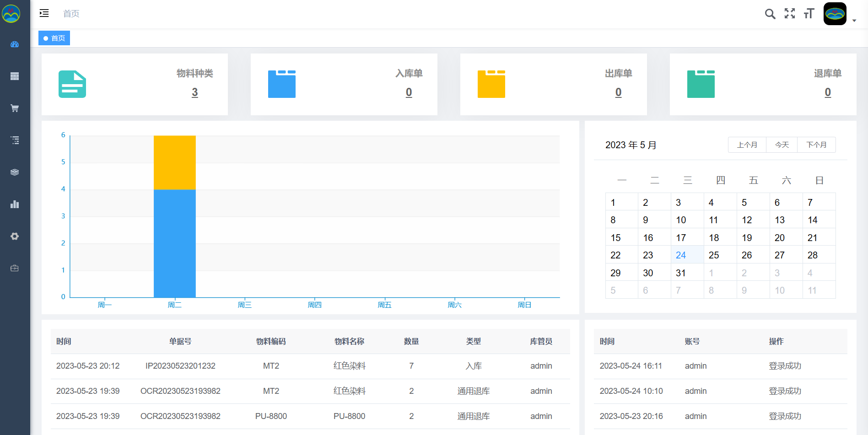Open the briefcase sidebar icon
The height and width of the screenshot is (435, 868).
(15, 269)
